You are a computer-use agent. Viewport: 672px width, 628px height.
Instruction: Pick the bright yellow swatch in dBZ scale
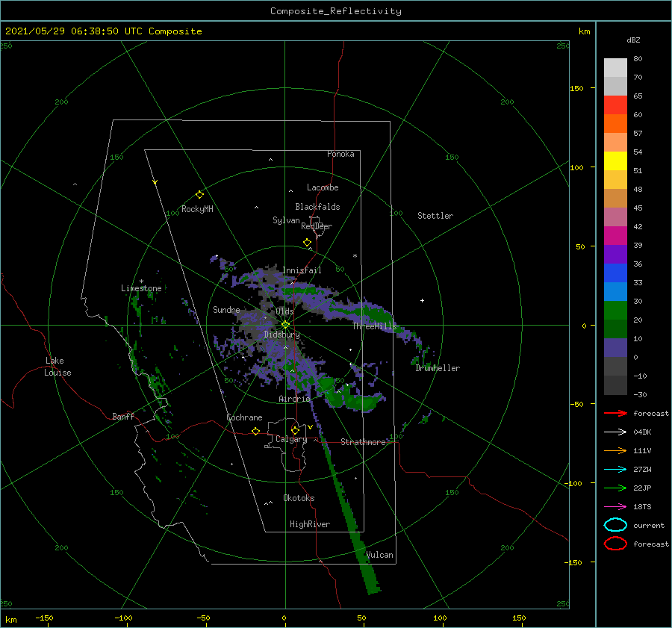coord(615,161)
